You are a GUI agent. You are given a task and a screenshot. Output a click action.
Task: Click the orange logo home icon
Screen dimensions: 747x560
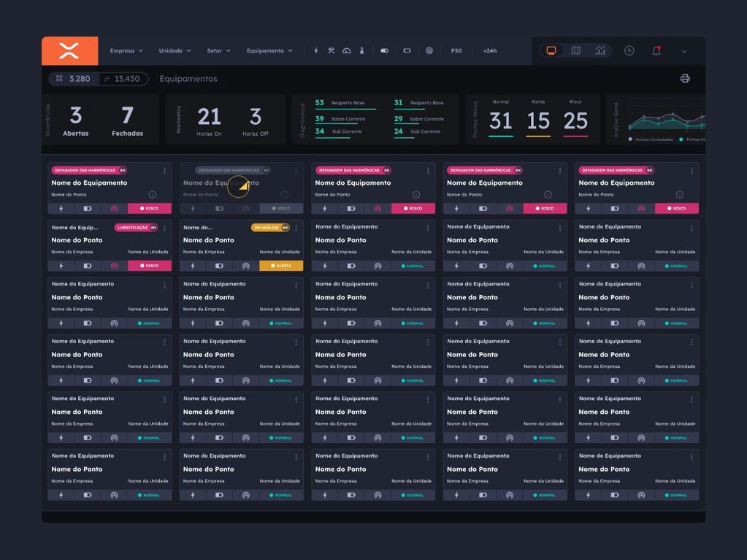tap(69, 51)
